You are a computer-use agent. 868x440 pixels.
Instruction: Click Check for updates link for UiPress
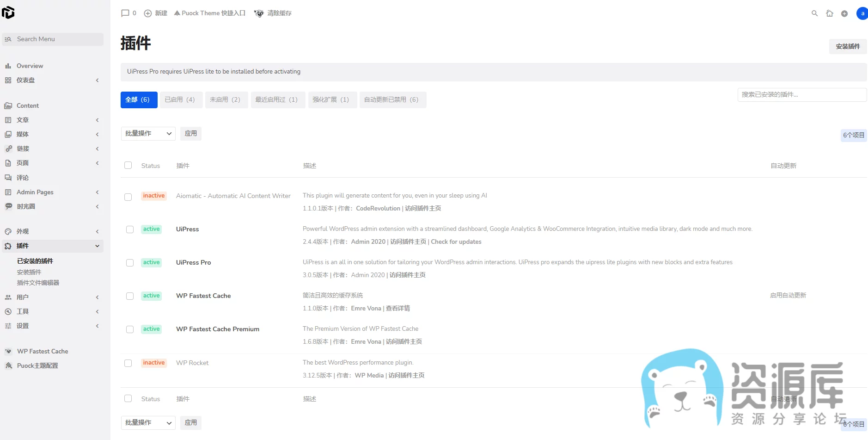coord(456,242)
